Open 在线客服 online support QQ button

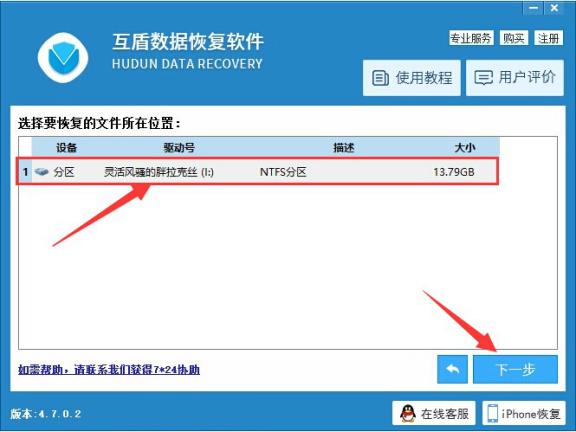(x=434, y=413)
